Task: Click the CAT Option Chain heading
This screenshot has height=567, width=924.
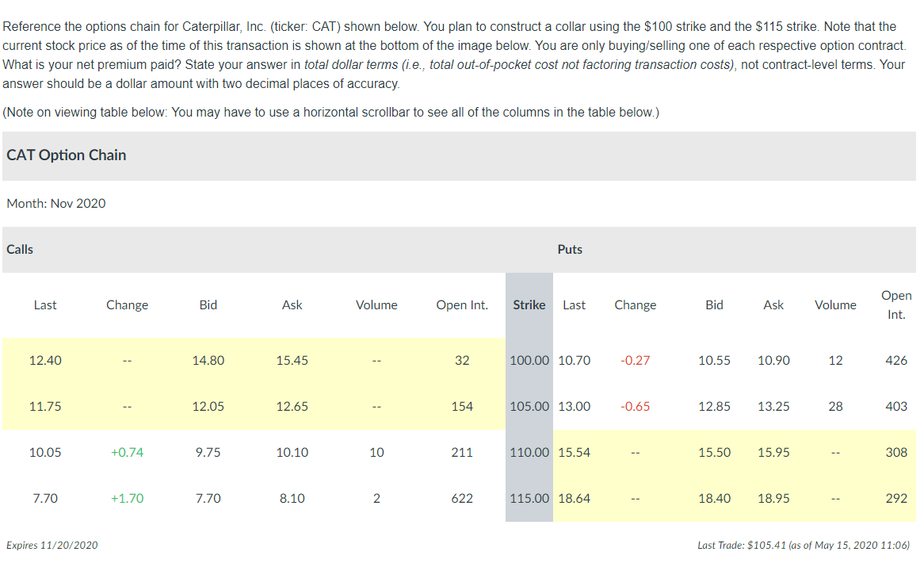Action: click(66, 155)
